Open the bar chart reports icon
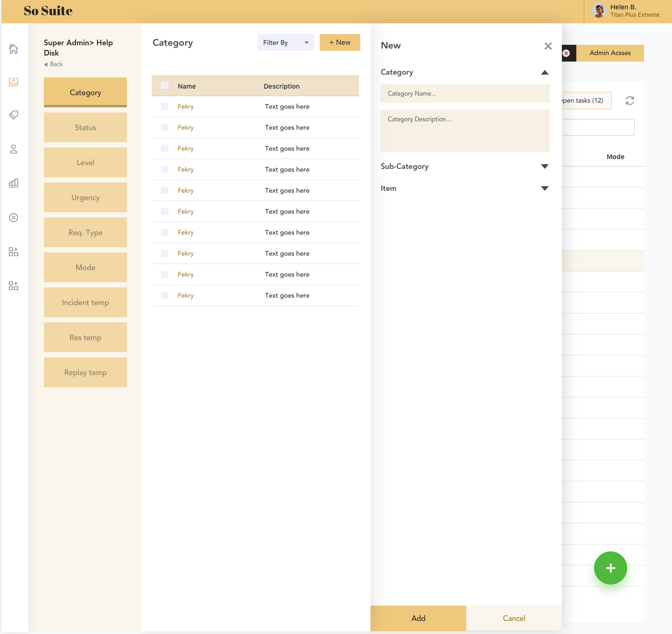The image size is (672, 634). pos(14,183)
